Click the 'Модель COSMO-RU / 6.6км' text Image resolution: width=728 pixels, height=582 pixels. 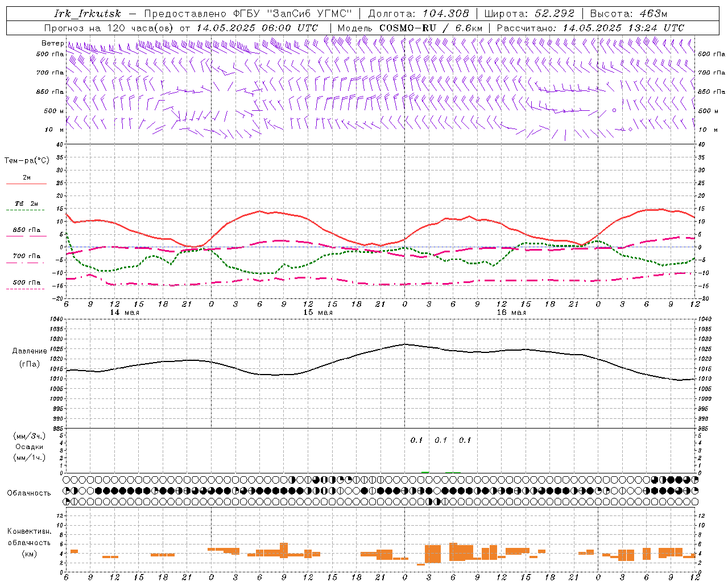click(409, 28)
